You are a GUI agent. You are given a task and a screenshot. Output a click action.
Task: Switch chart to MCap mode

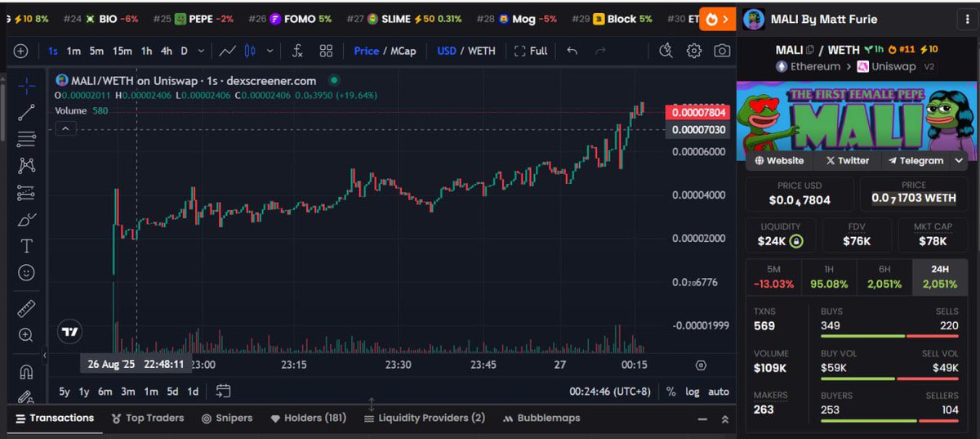coord(403,51)
